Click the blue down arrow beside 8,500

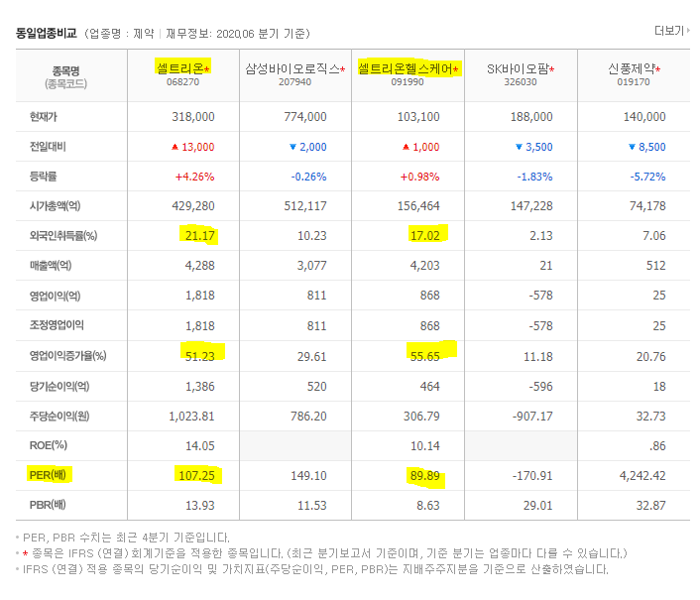[x=632, y=147]
